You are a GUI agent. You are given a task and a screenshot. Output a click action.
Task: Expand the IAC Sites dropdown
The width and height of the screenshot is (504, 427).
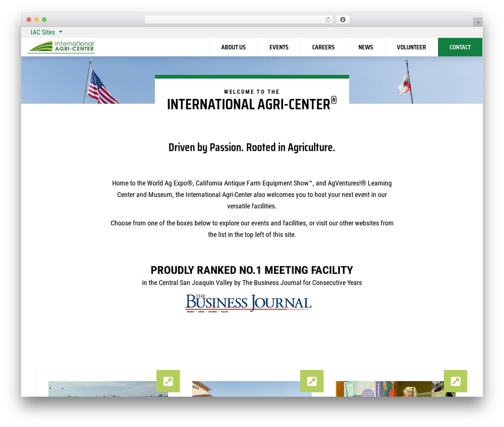click(x=46, y=32)
